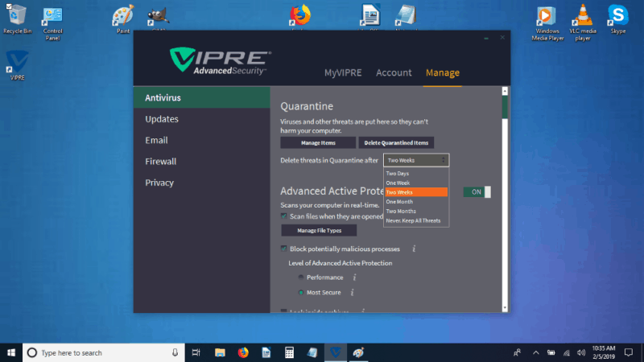
Task: Open the Recycle Bin desktop icon
Action: point(17,19)
